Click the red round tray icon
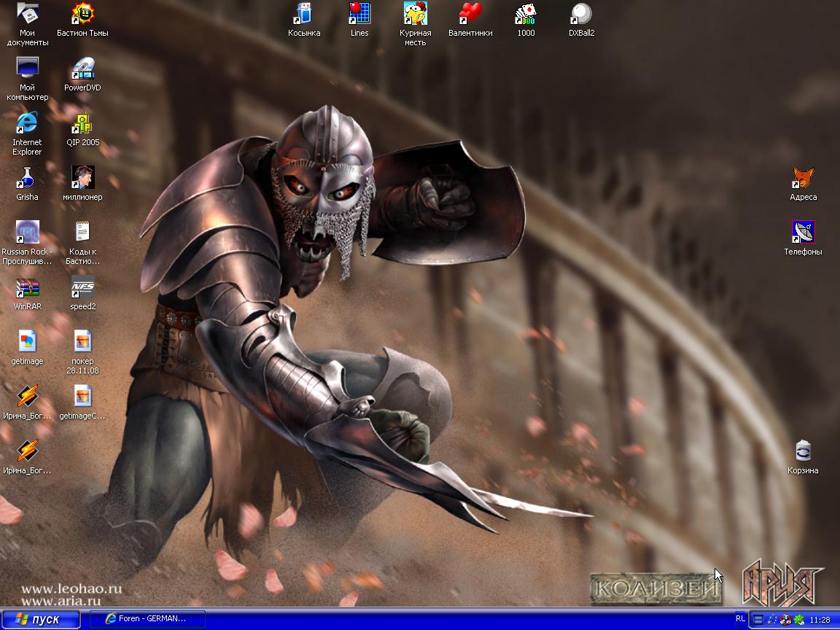The width and height of the screenshot is (840, 630). [786, 620]
